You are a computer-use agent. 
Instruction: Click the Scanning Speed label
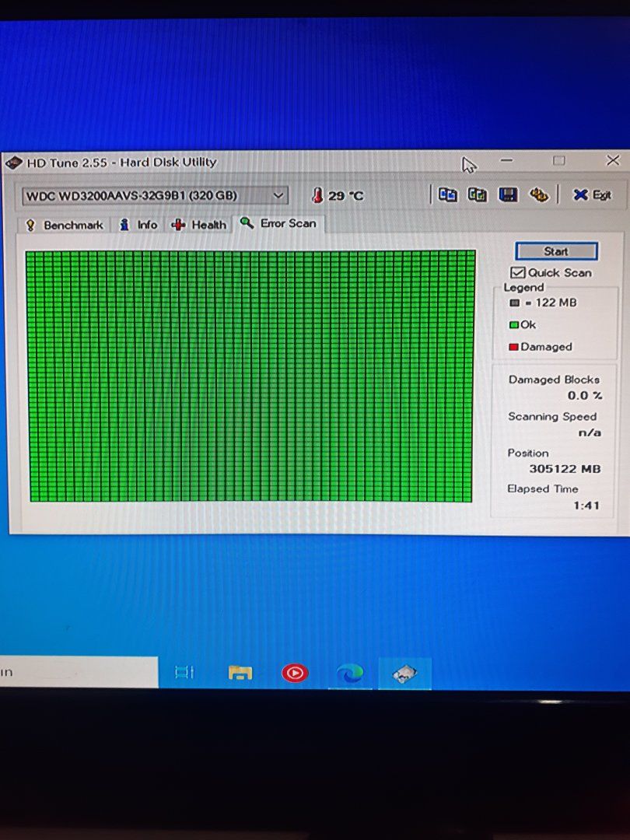tap(551, 416)
